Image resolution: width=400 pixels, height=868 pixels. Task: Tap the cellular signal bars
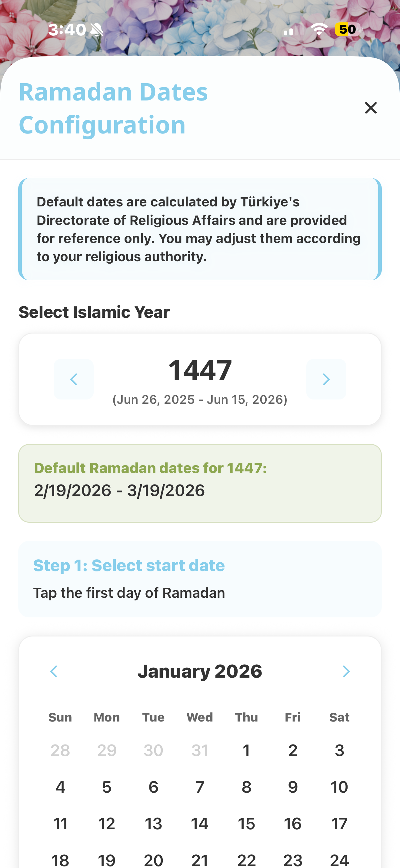[293, 30]
